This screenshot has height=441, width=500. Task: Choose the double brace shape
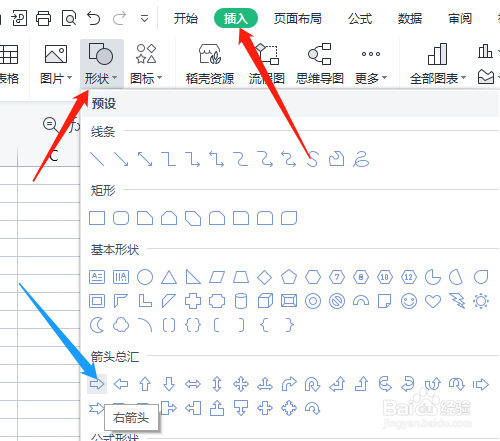(193, 325)
